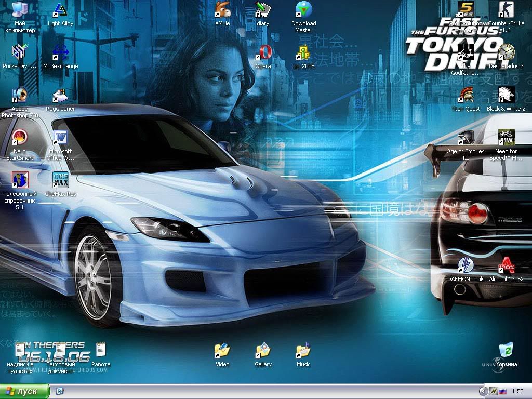This screenshot has width=532, height=399.
Task: Open the Video folder shortcut
Action: [222, 351]
